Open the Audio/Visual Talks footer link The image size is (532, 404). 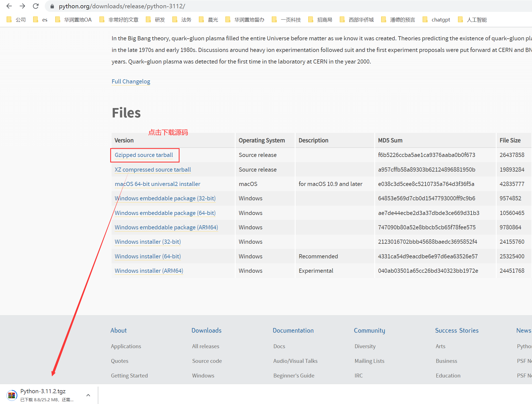coord(295,361)
